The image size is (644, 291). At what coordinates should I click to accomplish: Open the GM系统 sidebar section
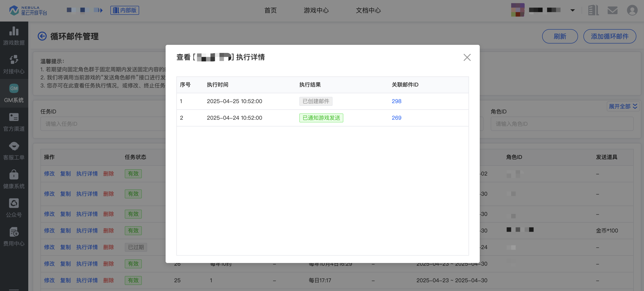click(x=14, y=93)
